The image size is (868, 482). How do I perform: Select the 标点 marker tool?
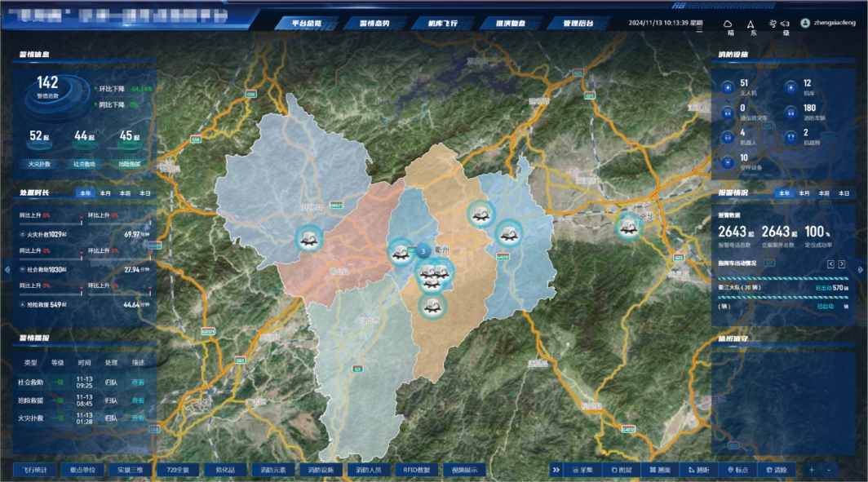(x=737, y=470)
